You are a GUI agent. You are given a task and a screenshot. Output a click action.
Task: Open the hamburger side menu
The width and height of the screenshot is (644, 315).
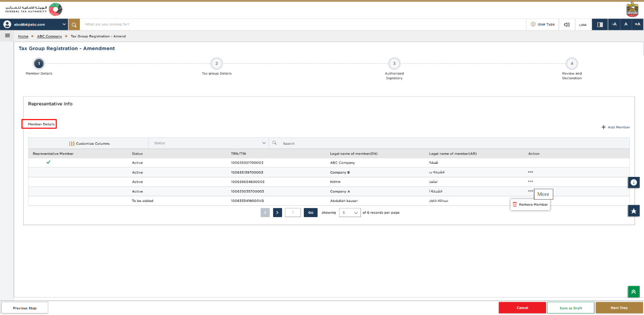click(x=7, y=35)
